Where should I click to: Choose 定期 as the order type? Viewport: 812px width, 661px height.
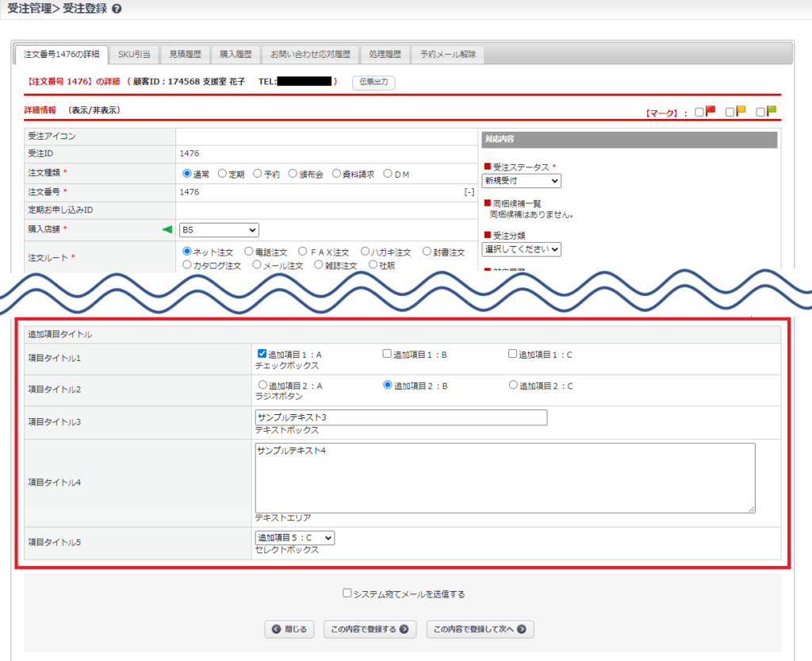[222, 174]
